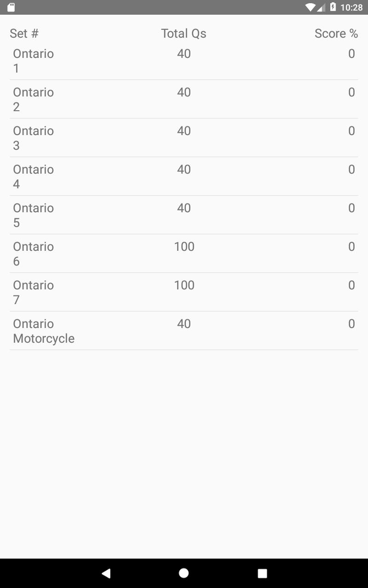Click the Total Qs column header
Viewport: 368px width, 588px height.
tap(184, 34)
